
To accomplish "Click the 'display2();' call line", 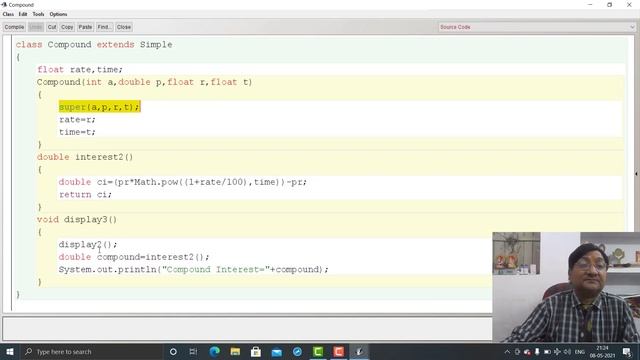I will coord(88,244).
